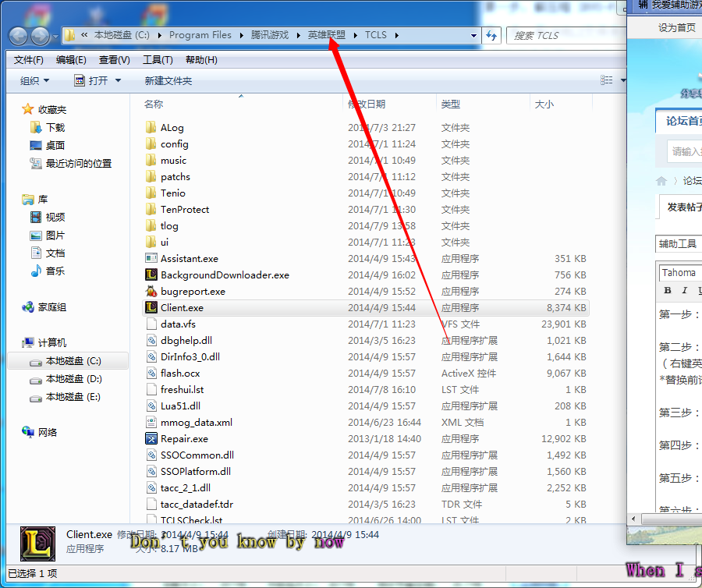
Task: Select the ui folder icon
Action: coord(151,242)
